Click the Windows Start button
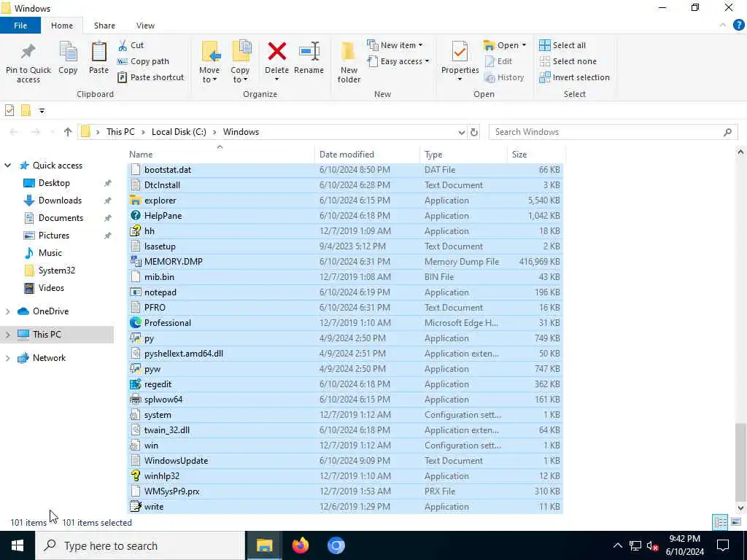This screenshot has height=560, width=747. pyautogui.click(x=18, y=545)
